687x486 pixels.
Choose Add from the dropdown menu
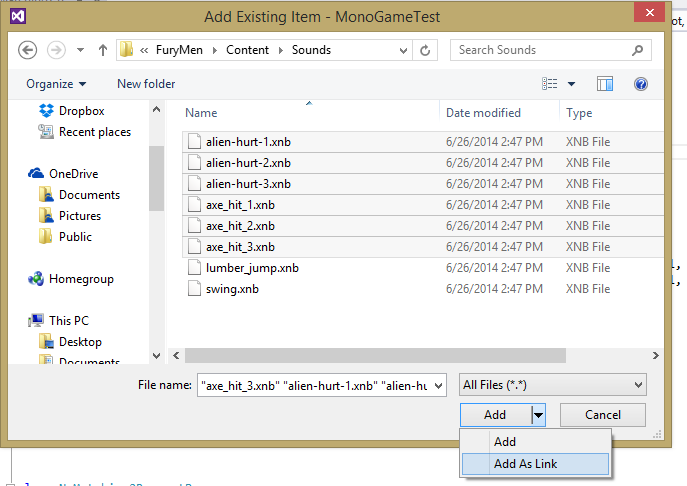pyautogui.click(x=505, y=442)
